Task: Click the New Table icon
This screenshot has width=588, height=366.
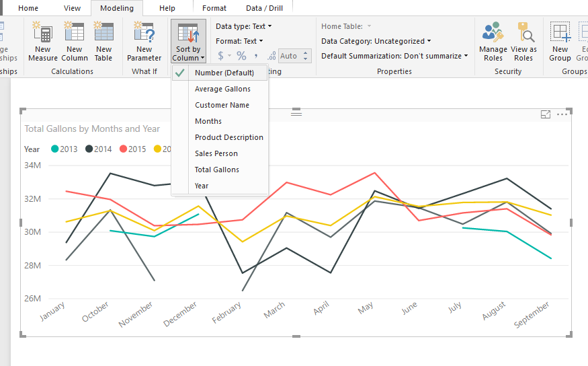Action: pyautogui.click(x=103, y=32)
